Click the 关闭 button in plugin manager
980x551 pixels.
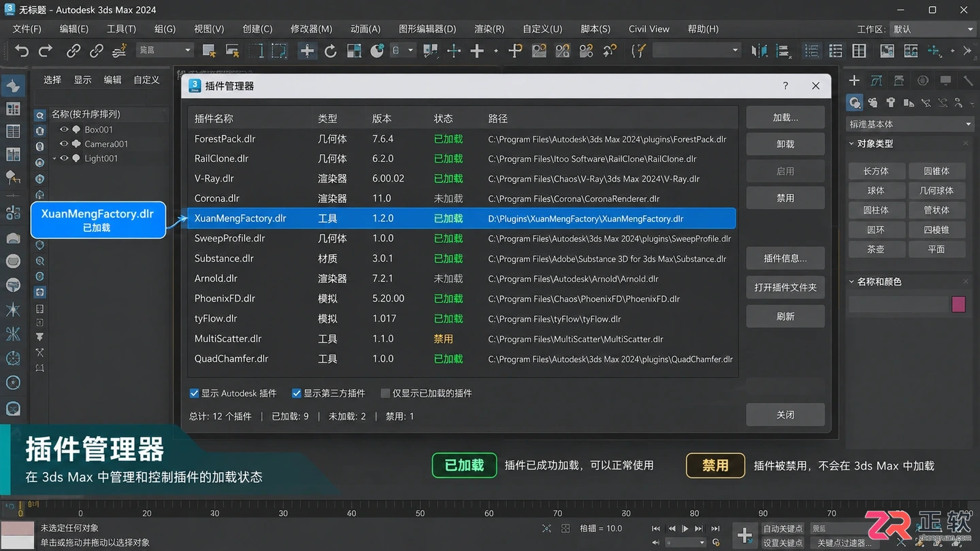click(x=785, y=414)
